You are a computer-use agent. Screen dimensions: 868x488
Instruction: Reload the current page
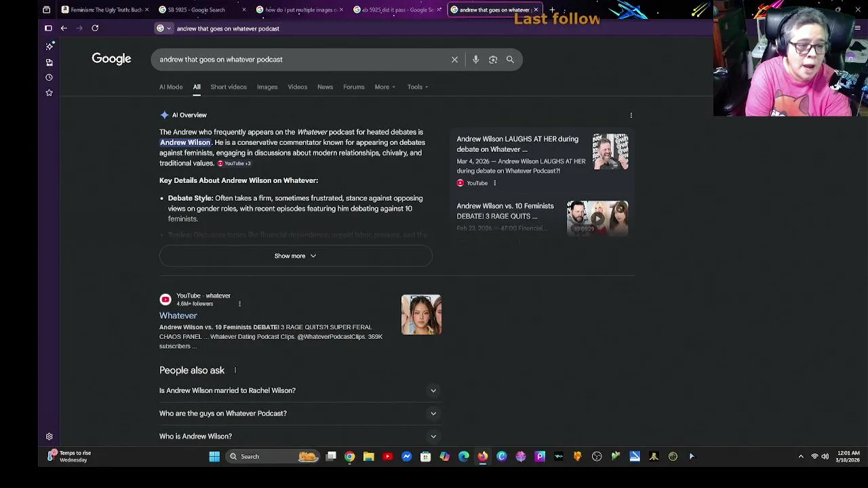95,28
